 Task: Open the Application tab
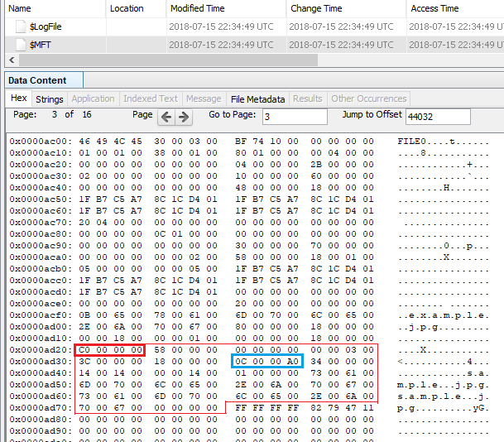pyautogui.click(x=93, y=98)
